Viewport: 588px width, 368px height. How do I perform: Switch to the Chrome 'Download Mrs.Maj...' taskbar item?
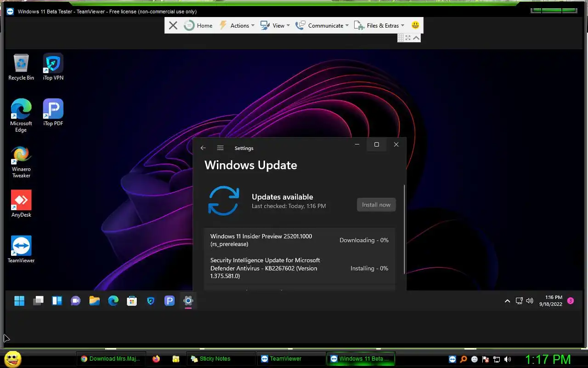point(110,359)
